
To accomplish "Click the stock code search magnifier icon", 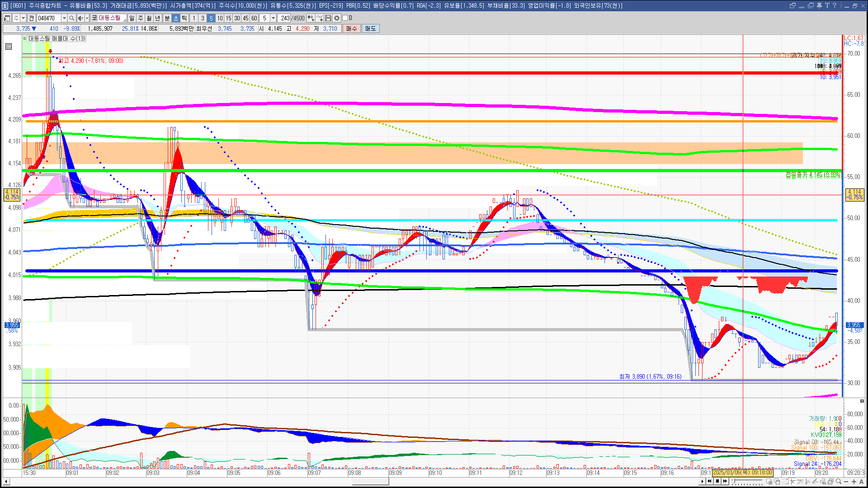I will click(72, 18).
